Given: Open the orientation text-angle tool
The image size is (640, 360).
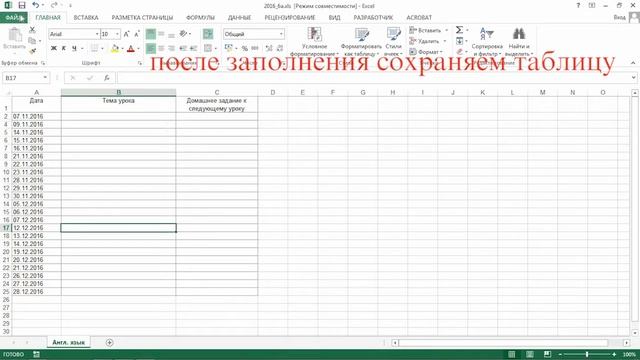Looking at the screenshot, I should [x=184, y=34].
